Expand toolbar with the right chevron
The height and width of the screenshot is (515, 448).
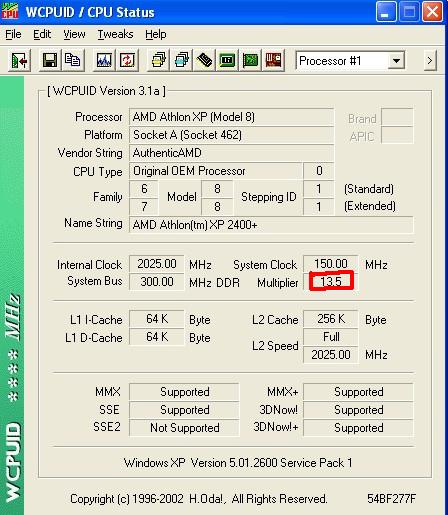430,61
